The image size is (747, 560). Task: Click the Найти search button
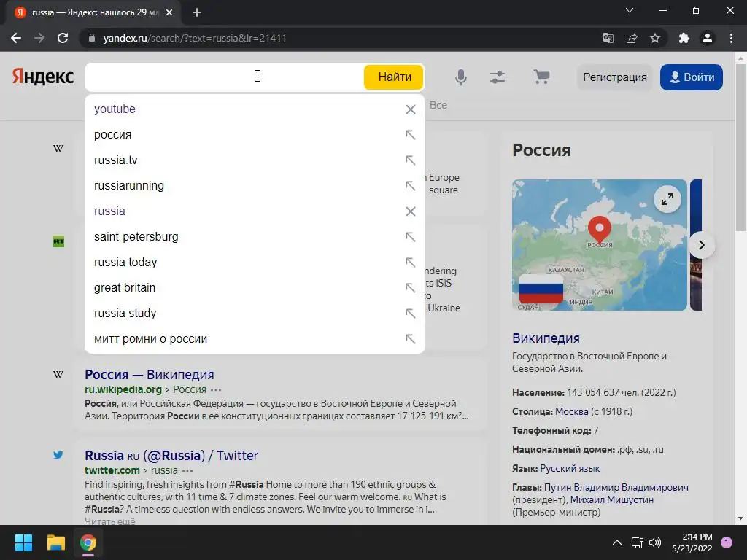click(x=393, y=77)
